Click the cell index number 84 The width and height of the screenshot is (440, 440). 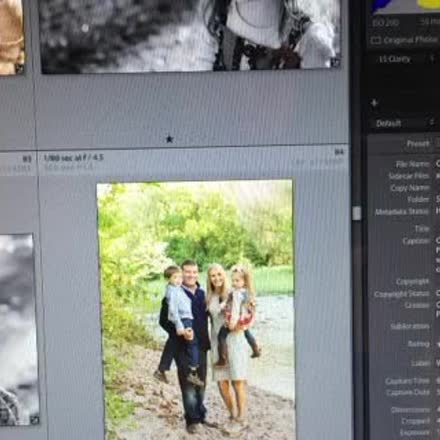339,152
